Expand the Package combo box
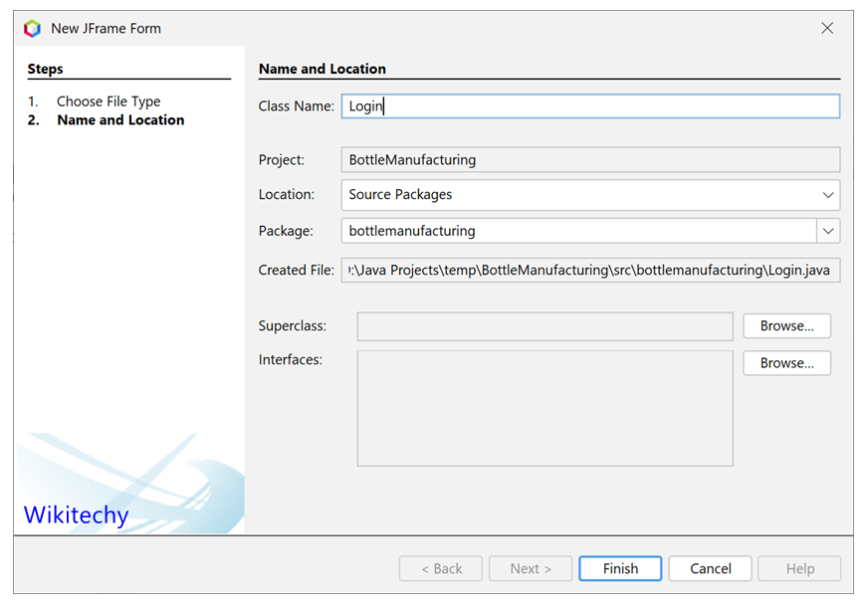 [829, 232]
